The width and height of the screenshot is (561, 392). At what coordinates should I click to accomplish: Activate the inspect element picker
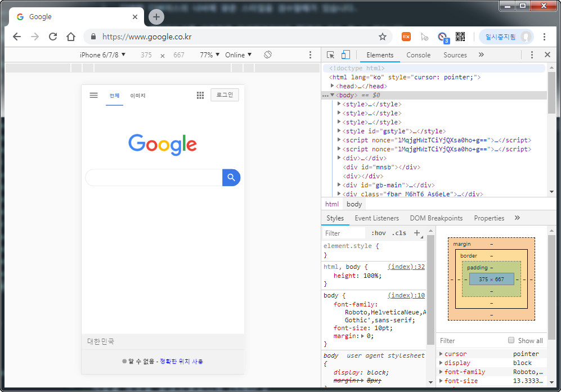pyautogui.click(x=331, y=55)
